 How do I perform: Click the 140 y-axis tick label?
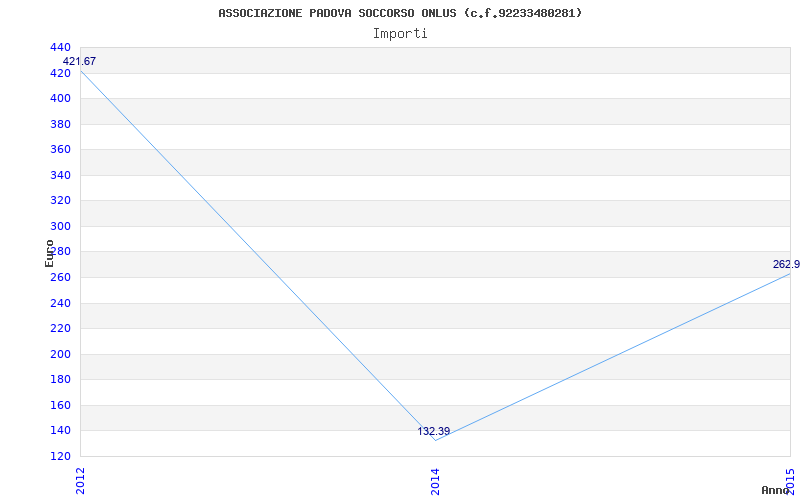[x=60, y=431]
